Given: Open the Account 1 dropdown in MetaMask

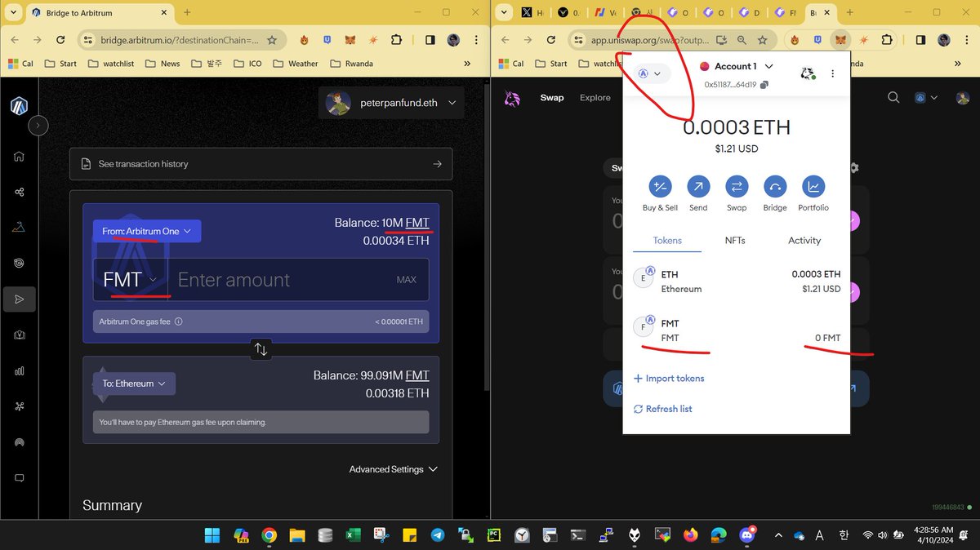Looking at the screenshot, I should click(737, 66).
